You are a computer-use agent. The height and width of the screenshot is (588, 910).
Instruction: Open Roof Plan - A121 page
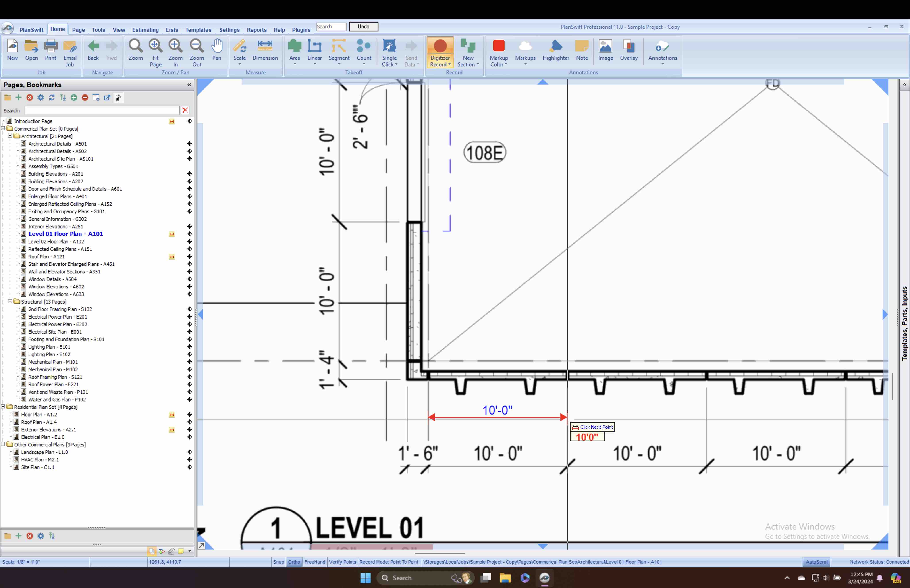point(46,257)
